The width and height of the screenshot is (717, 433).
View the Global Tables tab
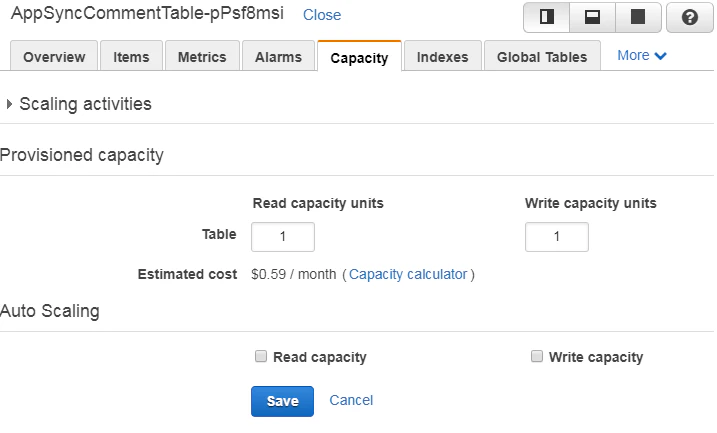542,57
